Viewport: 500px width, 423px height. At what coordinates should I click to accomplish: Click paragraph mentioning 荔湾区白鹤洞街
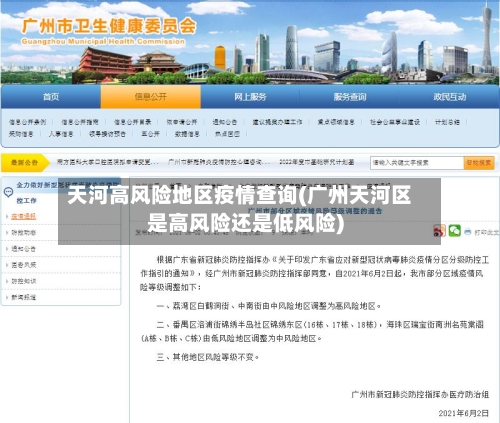click(269, 306)
